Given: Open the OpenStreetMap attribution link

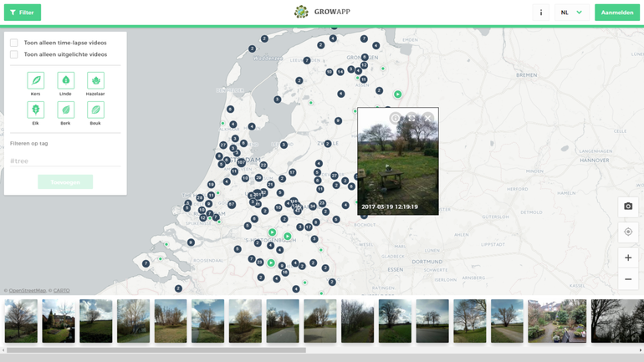Looking at the screenshot, I should click(28, 291).
